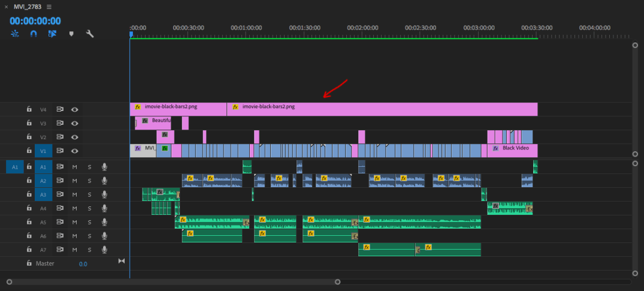The height and width of the screenshot is (291, 644).
Task: Lock the Master track
Action: pos(29,263)
